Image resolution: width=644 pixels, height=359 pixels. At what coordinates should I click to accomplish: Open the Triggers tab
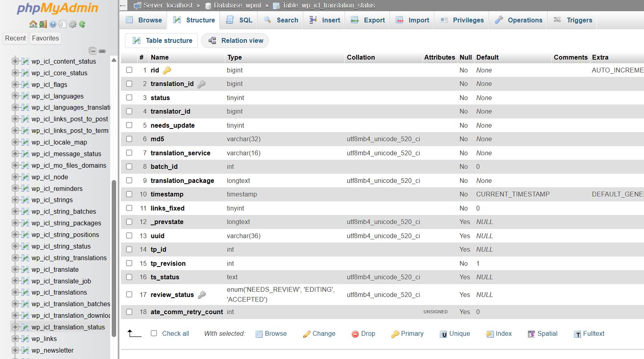click(x=573, y=20)
